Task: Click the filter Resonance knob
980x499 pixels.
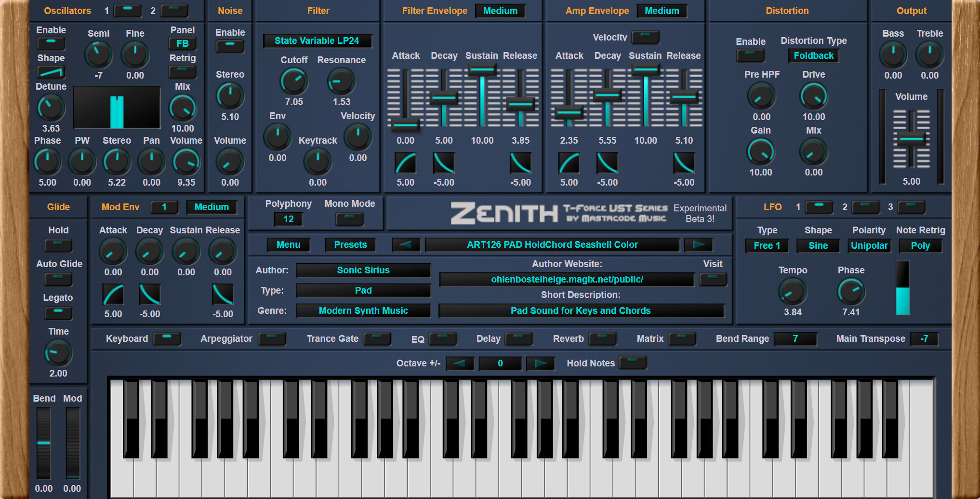Action: 341,81
